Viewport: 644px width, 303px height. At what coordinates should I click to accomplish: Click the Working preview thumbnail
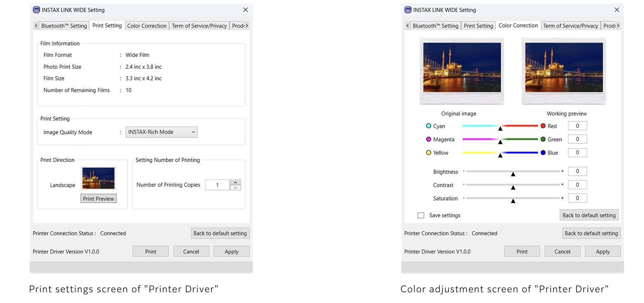(563, 70)
